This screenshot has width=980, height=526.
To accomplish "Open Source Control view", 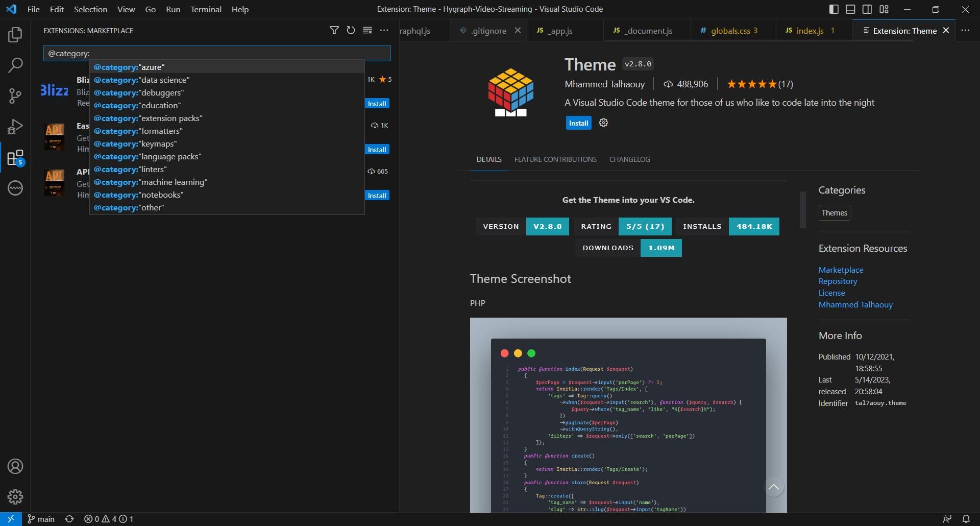I will [15, 95].
